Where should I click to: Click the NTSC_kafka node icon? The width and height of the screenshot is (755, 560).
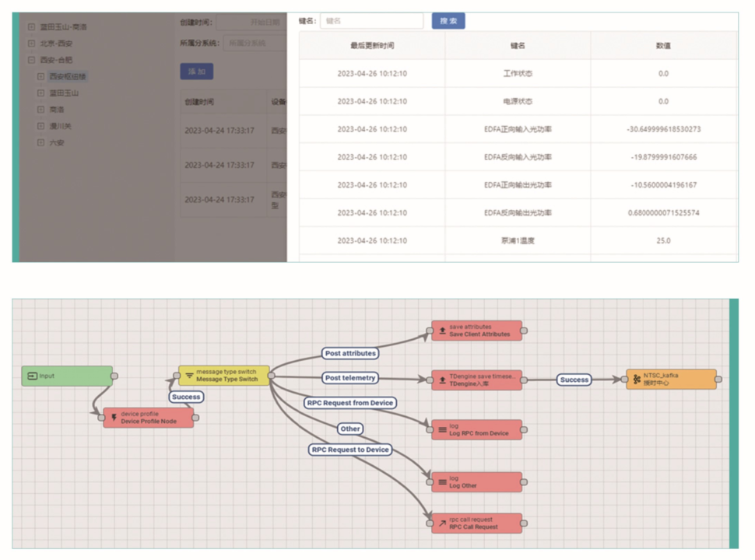pos(637,380)
